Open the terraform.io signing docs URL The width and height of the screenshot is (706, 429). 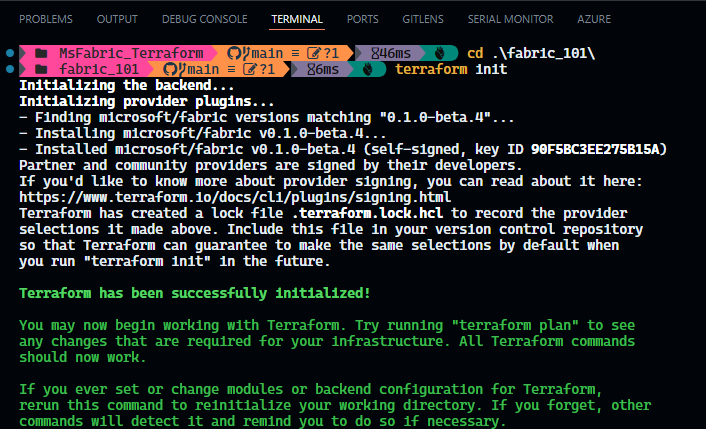[235, 197]
